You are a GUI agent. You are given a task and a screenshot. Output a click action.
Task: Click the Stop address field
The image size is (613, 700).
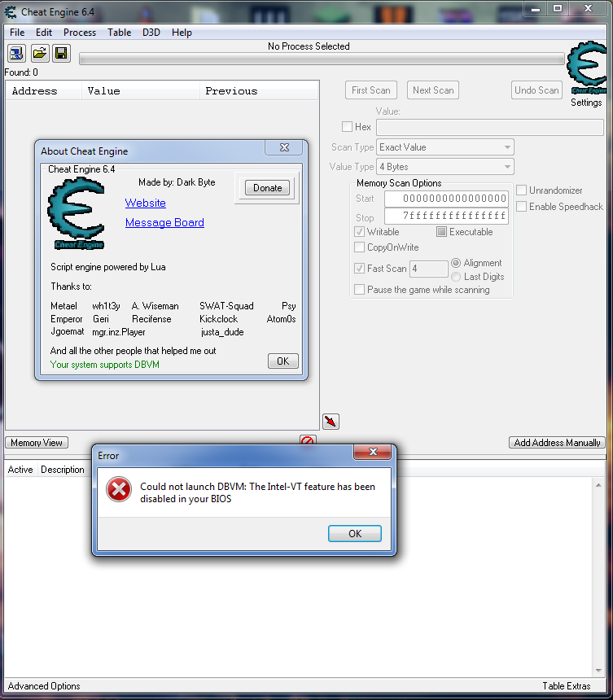coord(446,216)
